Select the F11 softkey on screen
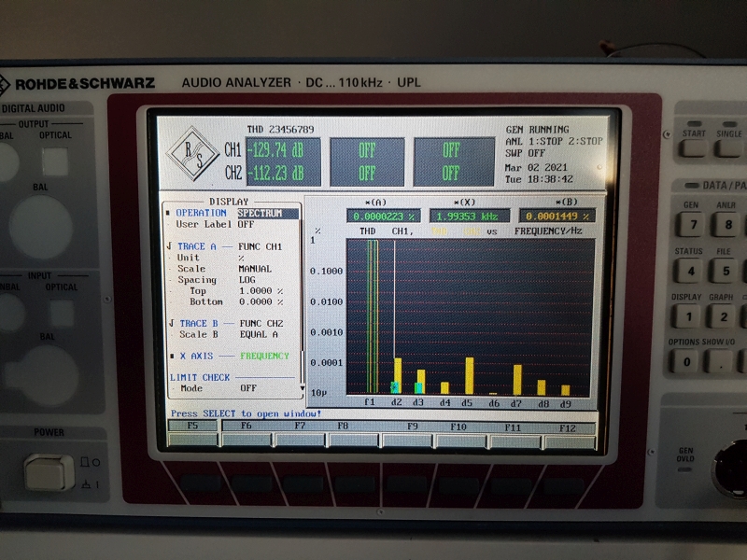The height and width of the screenshot is (560, 747). (x=513, y=427)
